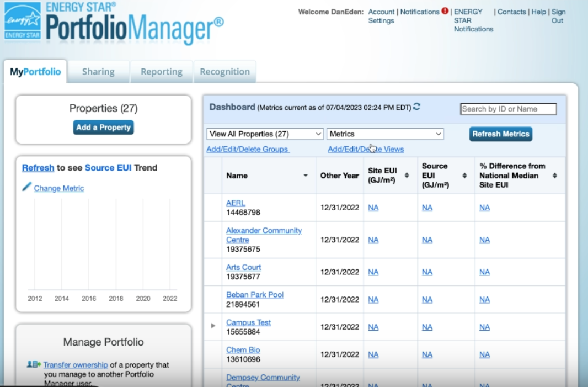Open the Campus Test property link
The image size is (588, 387).
click(248, 322)
